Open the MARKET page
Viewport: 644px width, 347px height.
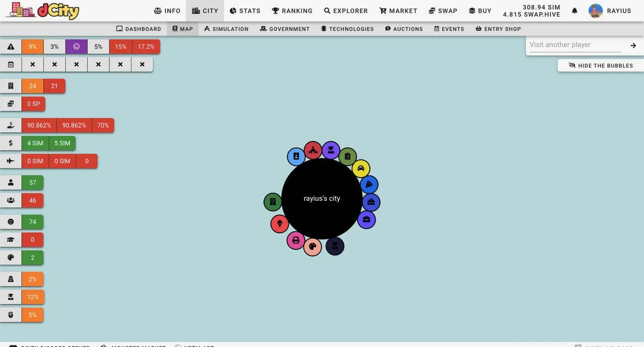pyautogui.click(x=398, y=11)
